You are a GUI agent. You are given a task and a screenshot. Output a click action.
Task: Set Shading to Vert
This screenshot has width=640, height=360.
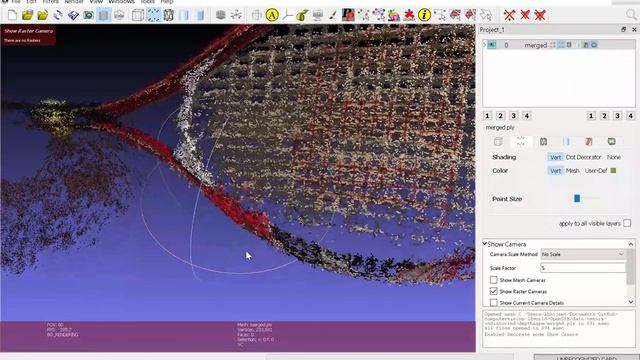[555, 157]
